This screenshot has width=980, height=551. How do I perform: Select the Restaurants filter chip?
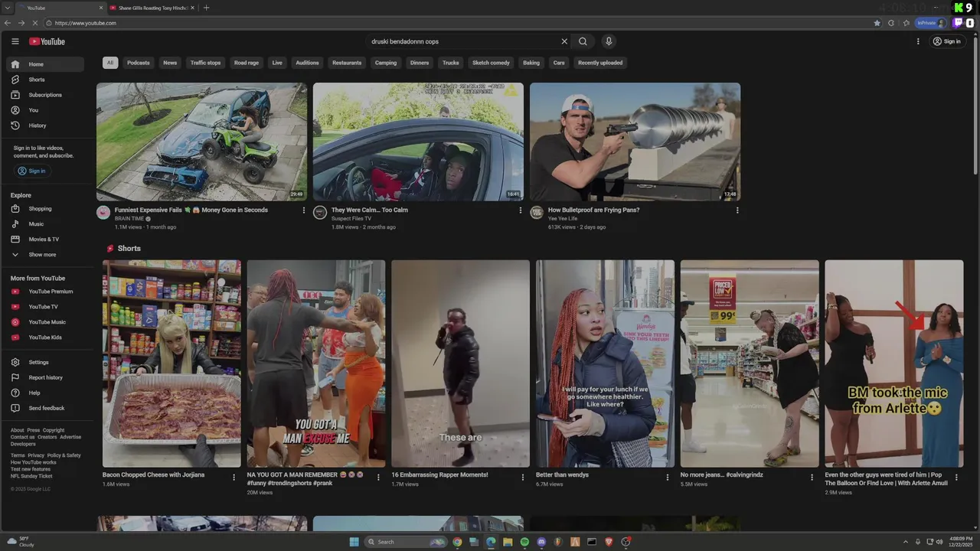[347, 63]
